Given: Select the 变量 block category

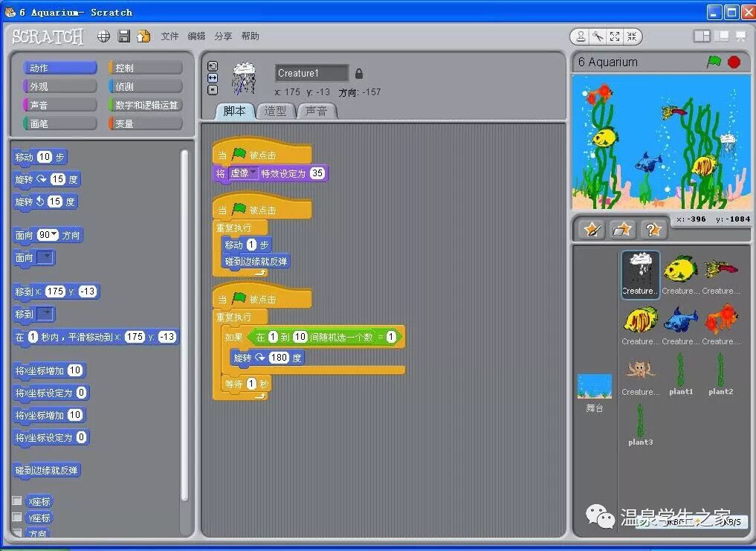Looking at the screenshot, I should pos(145,123).
